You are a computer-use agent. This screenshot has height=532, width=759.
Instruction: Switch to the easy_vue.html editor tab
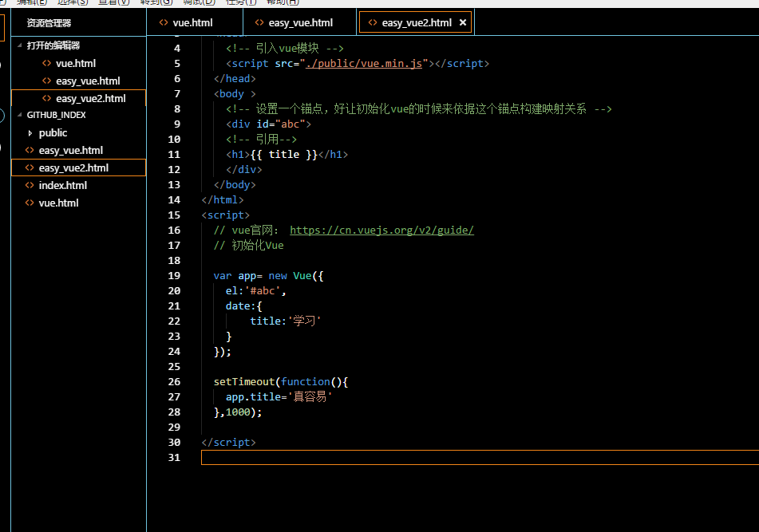click(x=300, y=22)
